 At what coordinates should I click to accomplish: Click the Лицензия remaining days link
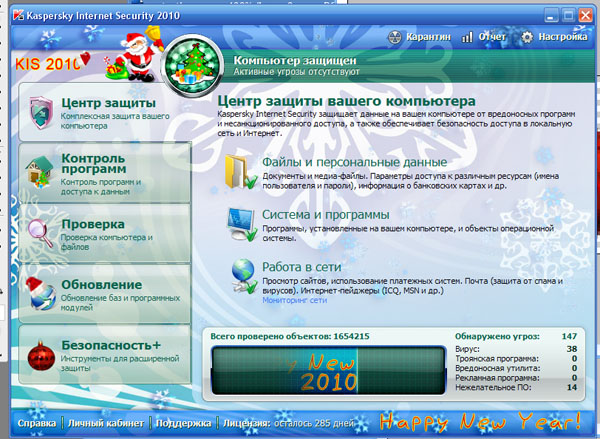click(x=289, y=423)
